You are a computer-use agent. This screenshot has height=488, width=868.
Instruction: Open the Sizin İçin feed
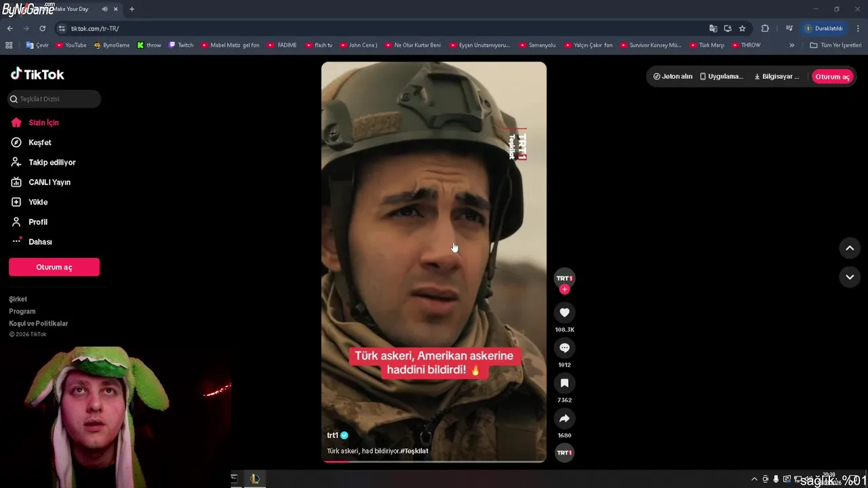click(35, 123)
